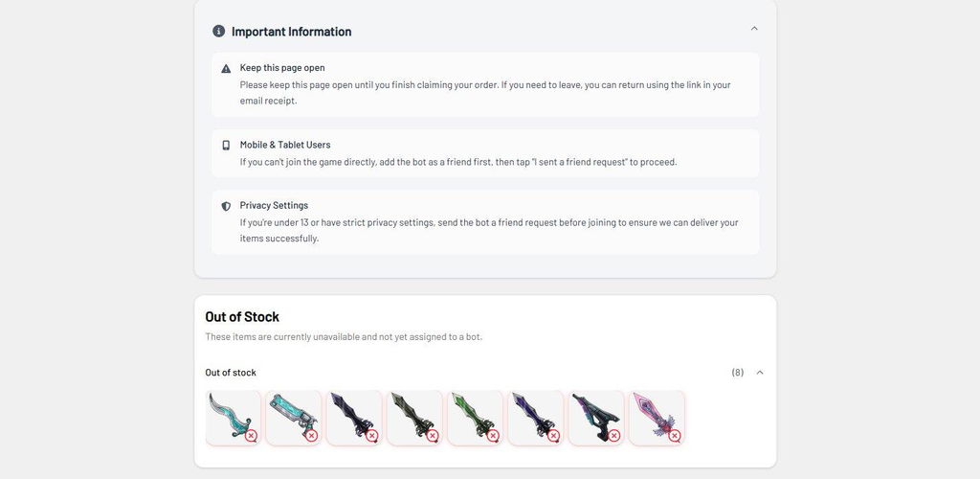Select the curved silver and teal blade thumbnail

click(234, 418)
